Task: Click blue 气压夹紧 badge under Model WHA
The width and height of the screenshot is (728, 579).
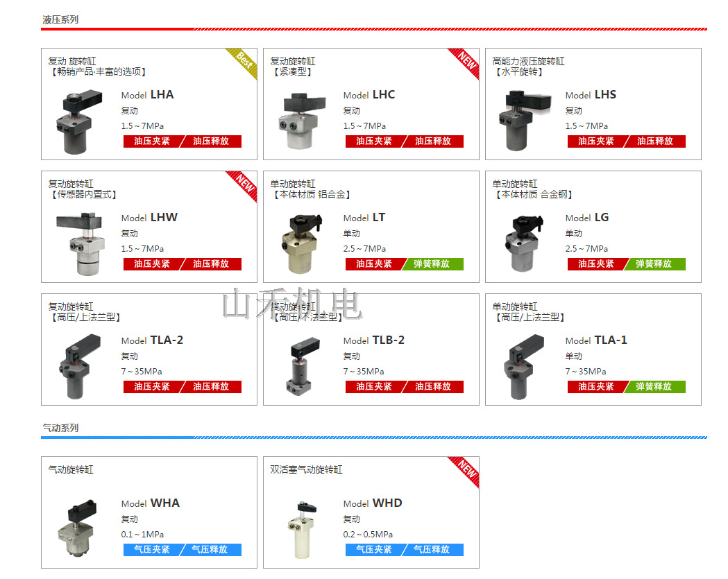Action: [152, 550]
